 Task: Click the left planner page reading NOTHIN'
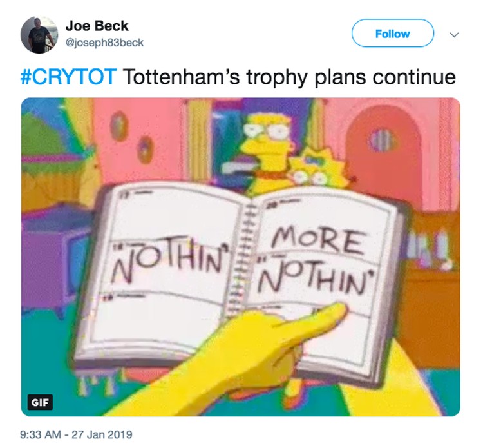pos(167,262)
